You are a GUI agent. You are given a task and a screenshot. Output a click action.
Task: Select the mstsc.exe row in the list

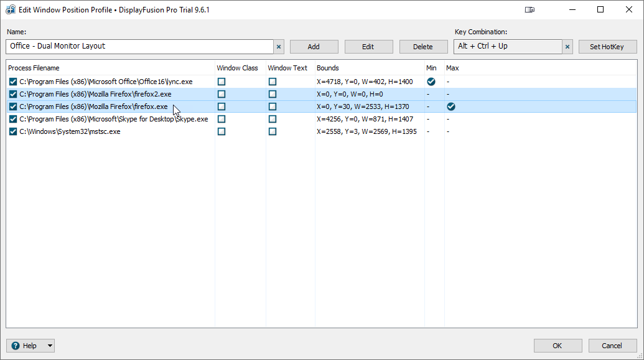(70, 131)
